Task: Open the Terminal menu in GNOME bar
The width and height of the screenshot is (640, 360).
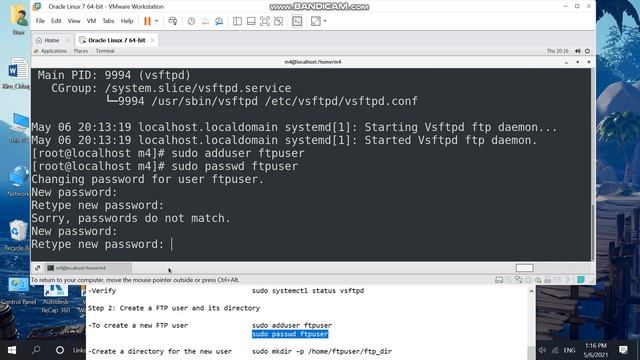Action: (105, 51)
